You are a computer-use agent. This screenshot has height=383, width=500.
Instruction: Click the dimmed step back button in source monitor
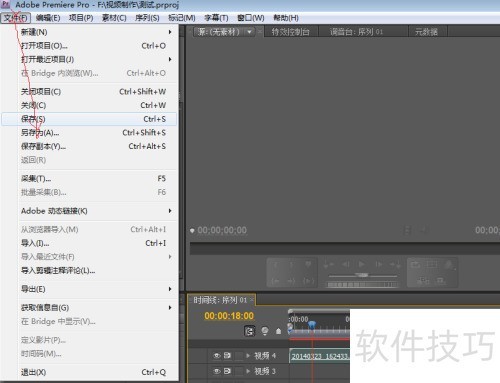[346, 264]
